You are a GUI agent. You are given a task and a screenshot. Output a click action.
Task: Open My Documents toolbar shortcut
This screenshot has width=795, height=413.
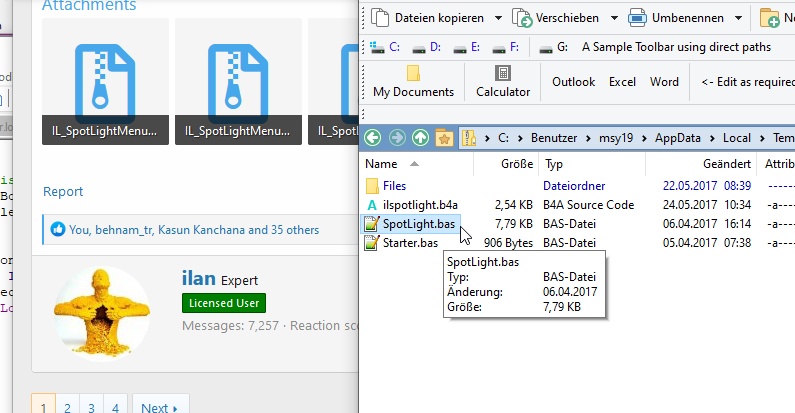tap(413, 82)
